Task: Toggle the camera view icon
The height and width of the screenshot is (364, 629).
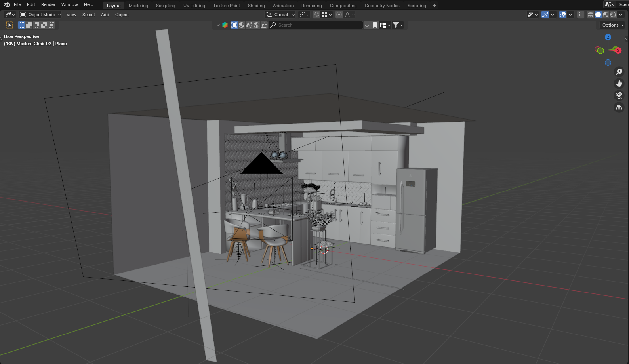Action: tap(619, 95)
